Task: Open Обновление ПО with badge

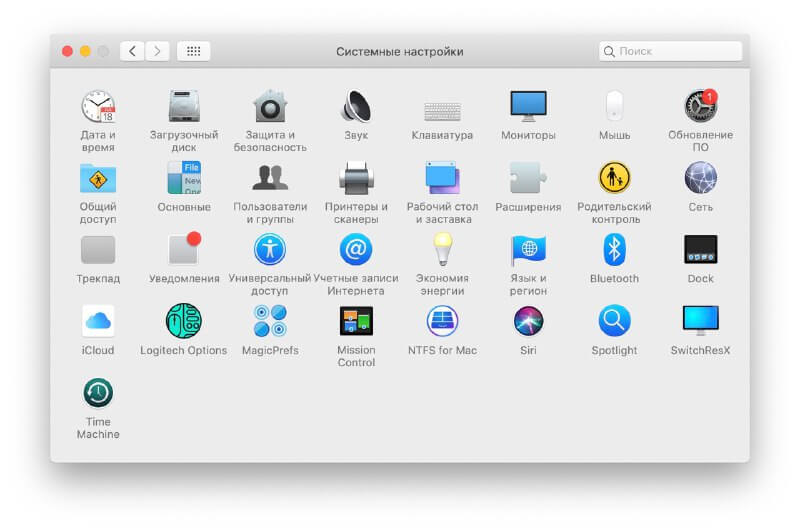Action: point(701,106)
